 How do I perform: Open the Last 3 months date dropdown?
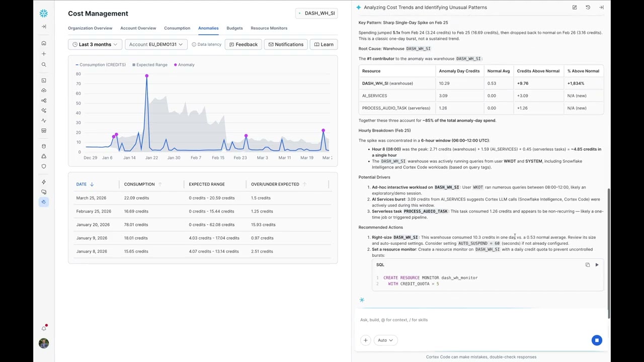(x=95, y=44)
